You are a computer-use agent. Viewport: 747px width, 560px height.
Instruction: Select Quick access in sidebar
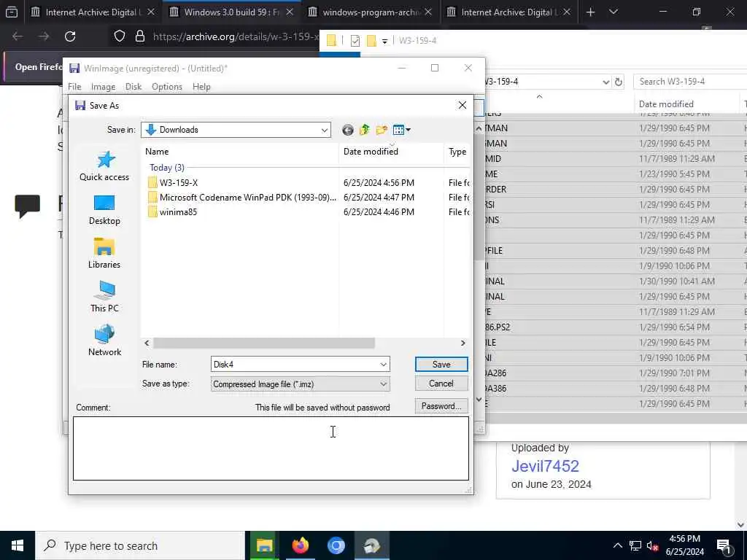point(104,166)
